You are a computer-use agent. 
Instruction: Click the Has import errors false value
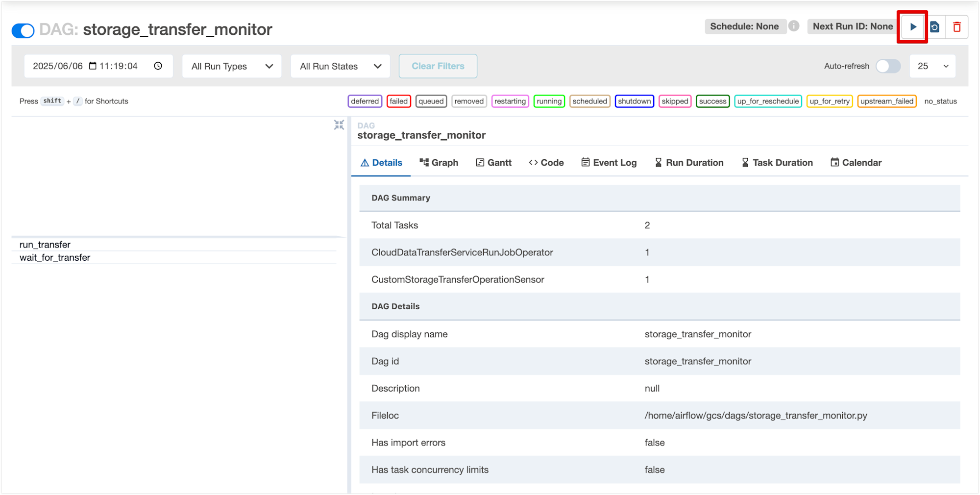(x=655, y=443)
